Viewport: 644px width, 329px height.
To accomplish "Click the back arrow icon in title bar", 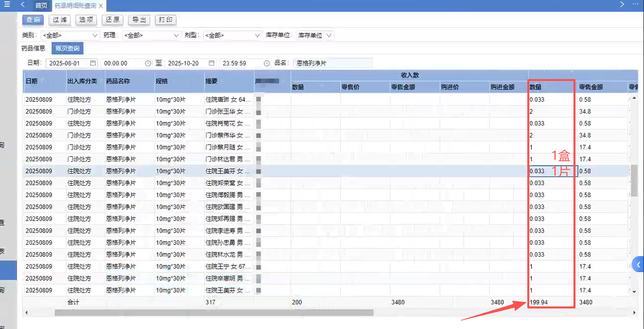I will 23,5.
